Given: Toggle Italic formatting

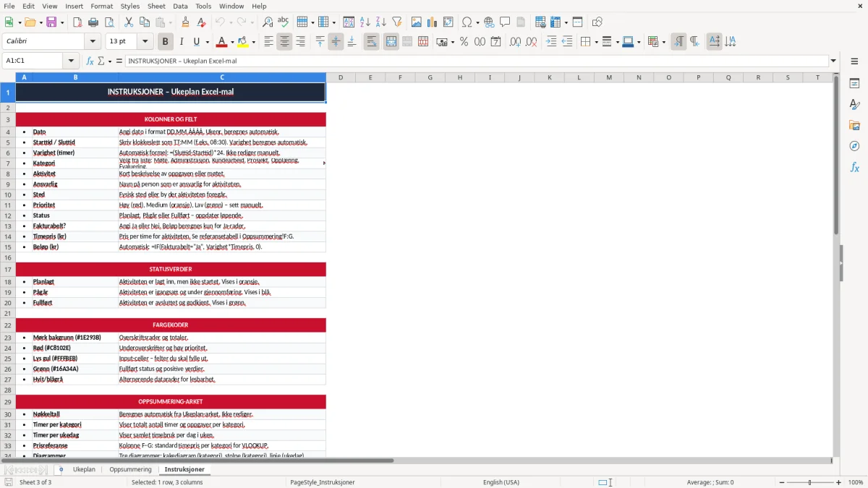Looking at the screenshot, I should tap(181, 42).
